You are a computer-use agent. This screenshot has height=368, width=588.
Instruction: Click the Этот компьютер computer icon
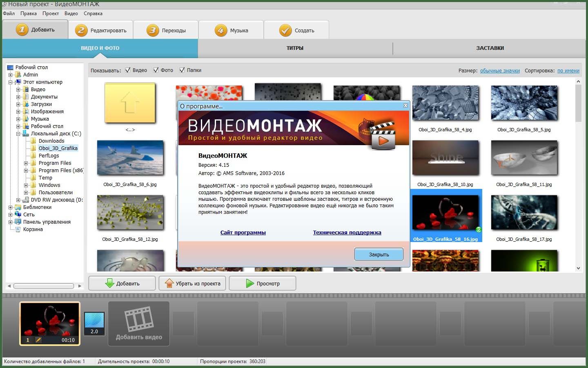pos(18,82)
